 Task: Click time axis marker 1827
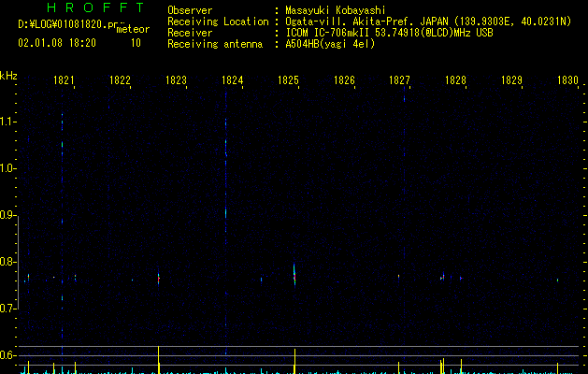(x=400, y=80)
